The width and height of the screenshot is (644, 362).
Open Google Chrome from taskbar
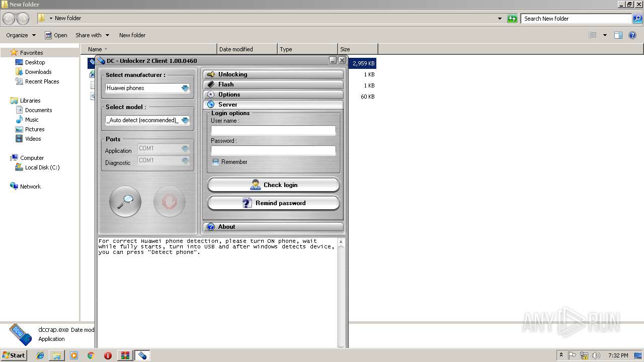click(x=91, y=355)
